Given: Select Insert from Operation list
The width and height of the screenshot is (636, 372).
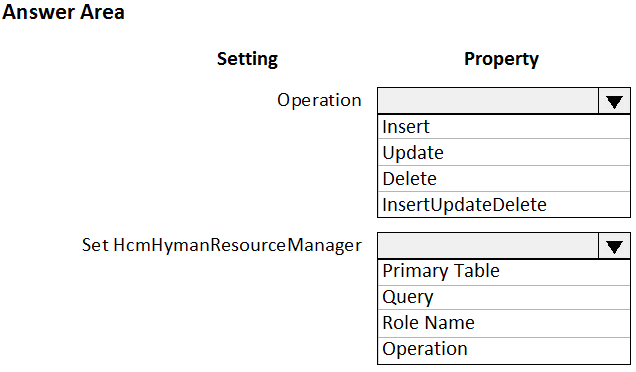Looking at the screenshot, I should point(504,127).
